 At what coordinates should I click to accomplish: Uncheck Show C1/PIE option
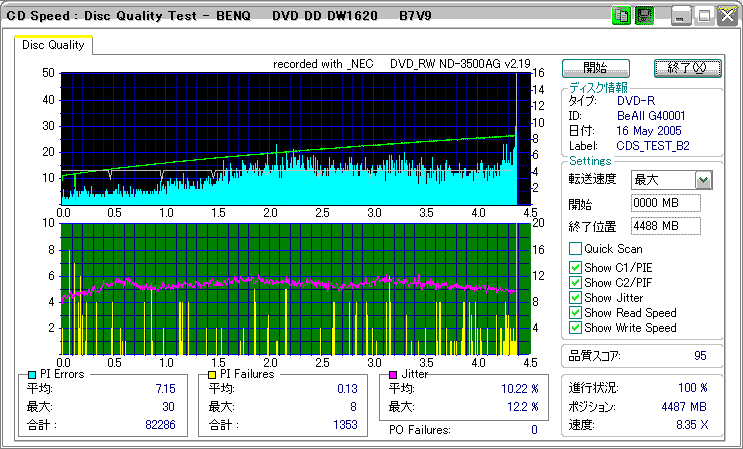coord(575,267)
